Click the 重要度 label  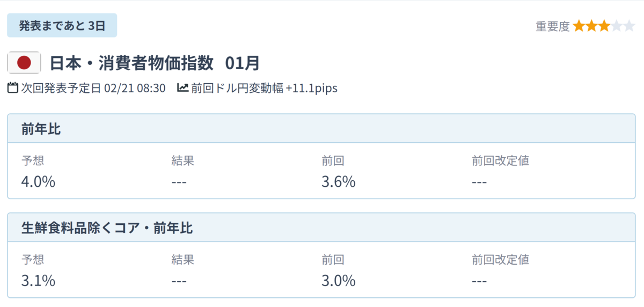[x=552, y=26]
